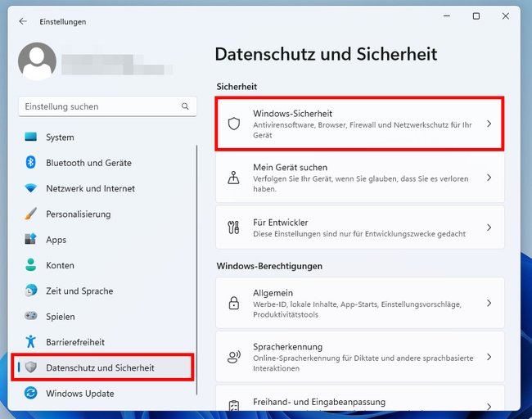
Task: Click the Freihand clipboard icon
Action: [234, 406]
